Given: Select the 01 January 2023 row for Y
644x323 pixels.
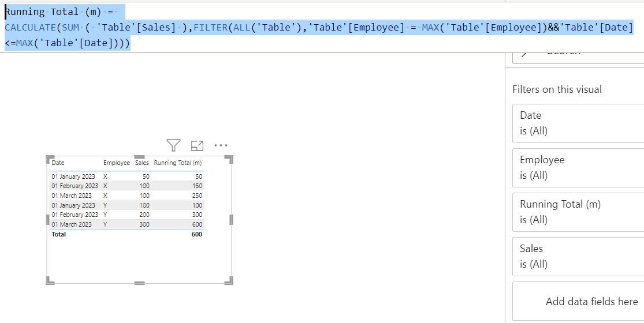Looking at the screenshot, I should 126,205.
